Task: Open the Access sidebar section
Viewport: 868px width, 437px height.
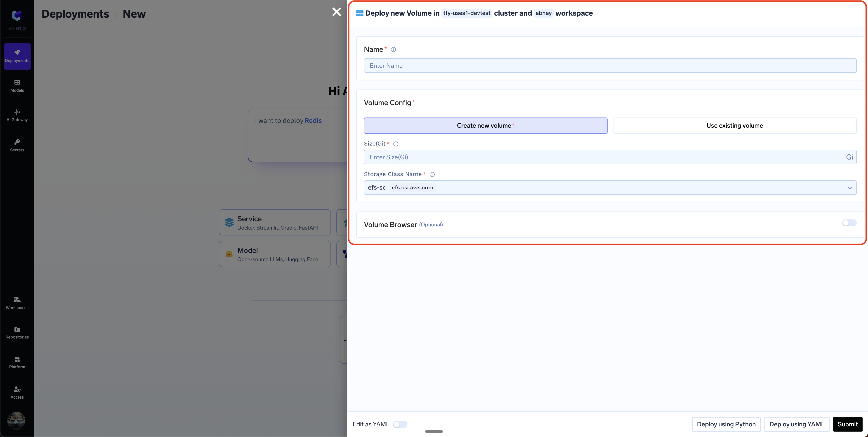Action: click(17, 392)
